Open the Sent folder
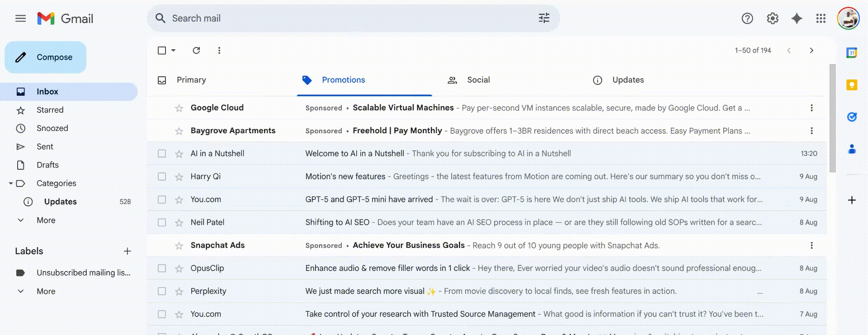The height and width of the screenshot is (335, 868). tap(69, 147)
